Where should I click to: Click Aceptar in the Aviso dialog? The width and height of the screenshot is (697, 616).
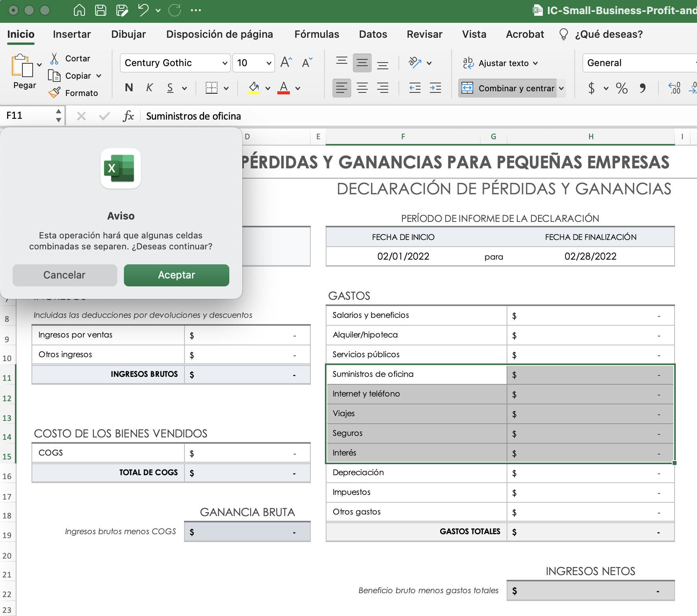click(x=176, y=275)
